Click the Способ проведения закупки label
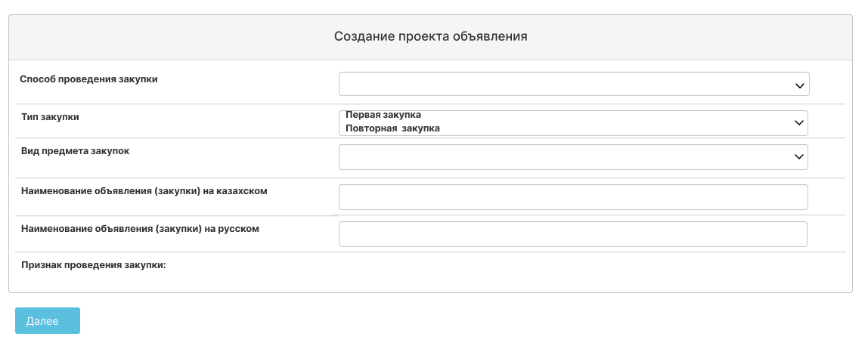Viewport: 868px width, 355px height. click(x=88, y=79)
